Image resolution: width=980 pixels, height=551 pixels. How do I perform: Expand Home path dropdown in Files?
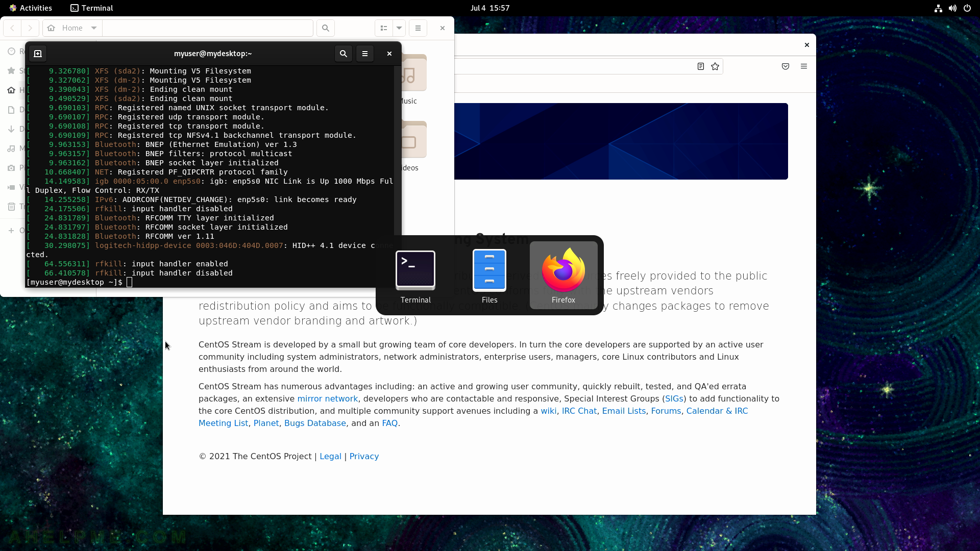point(94,28)
